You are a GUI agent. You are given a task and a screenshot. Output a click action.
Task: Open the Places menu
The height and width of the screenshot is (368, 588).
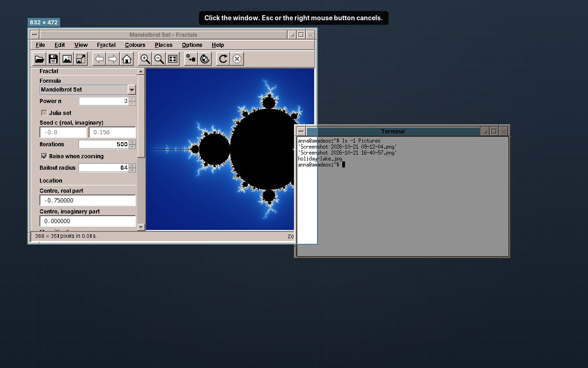tap(164, 45)
